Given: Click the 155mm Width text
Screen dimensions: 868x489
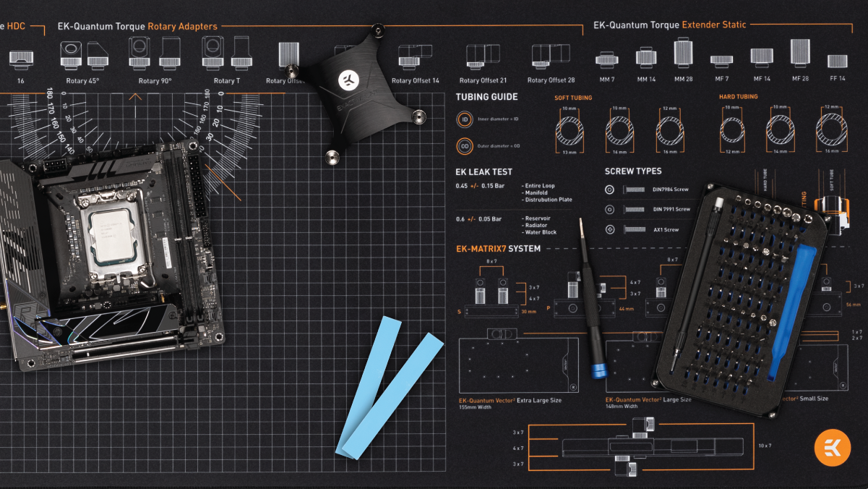Looking at the screenshot, I should (x=475, y=407).
